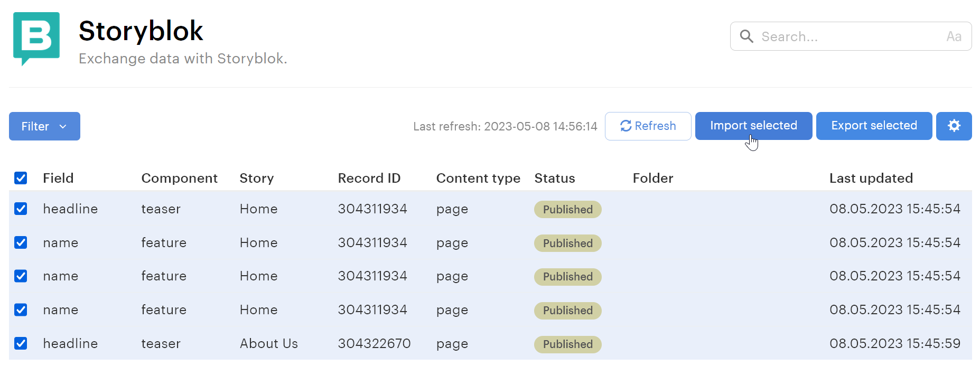Sort by the Status column header
This screenshot has height=366, width=980.
tap(554, 178)
